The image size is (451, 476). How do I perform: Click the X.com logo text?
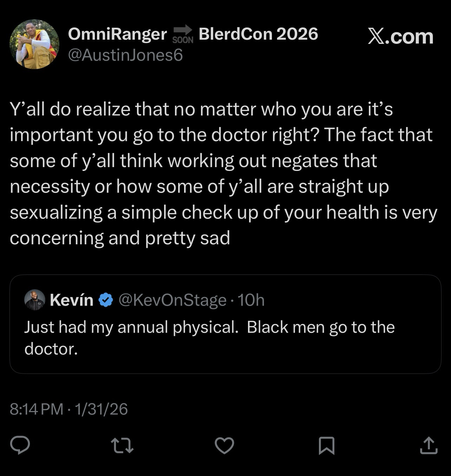(400, 37)
